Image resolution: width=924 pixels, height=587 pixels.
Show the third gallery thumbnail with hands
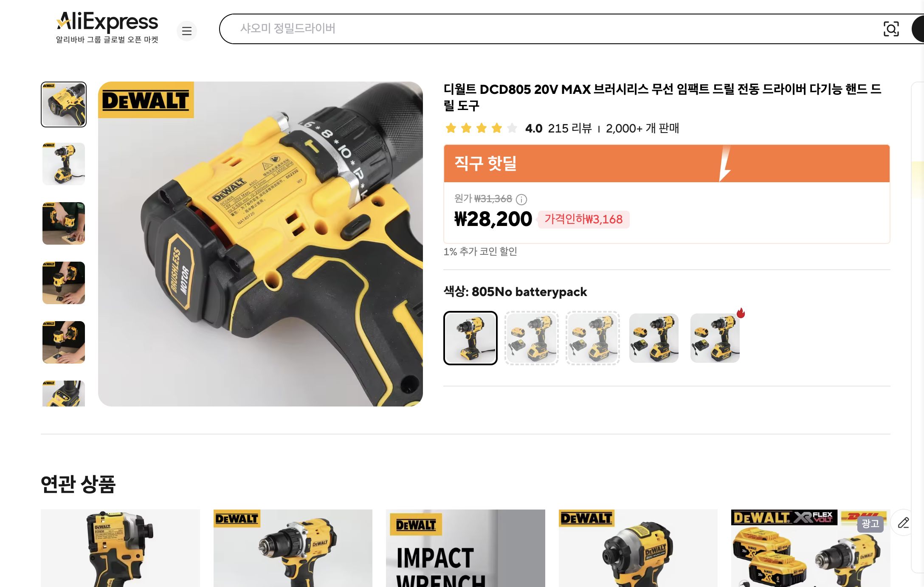pos(64,223)
